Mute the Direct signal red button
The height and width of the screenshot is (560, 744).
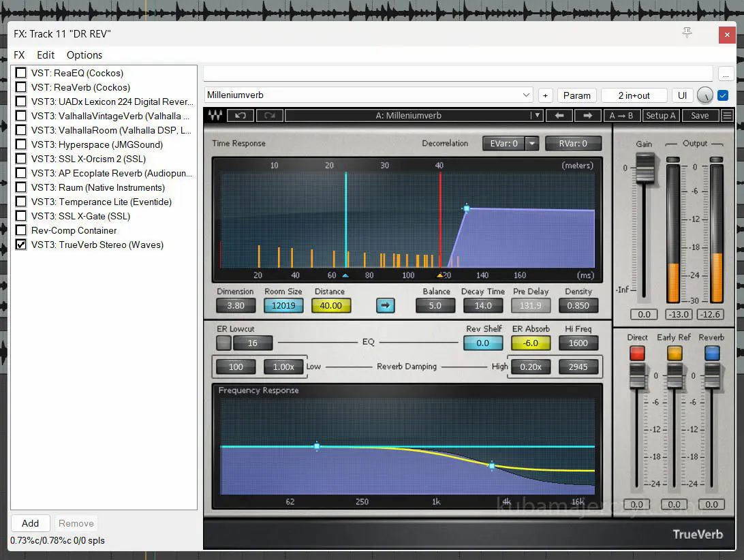point(637,353)
